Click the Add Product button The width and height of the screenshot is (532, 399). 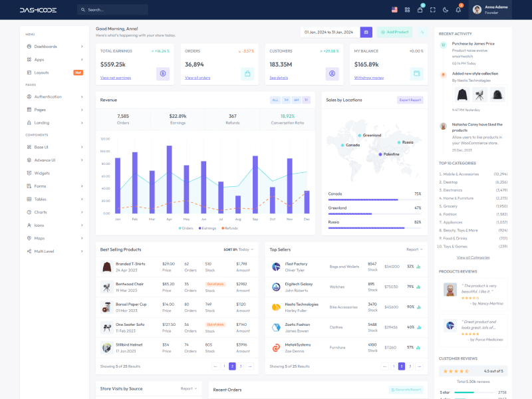tap(394, 32)
